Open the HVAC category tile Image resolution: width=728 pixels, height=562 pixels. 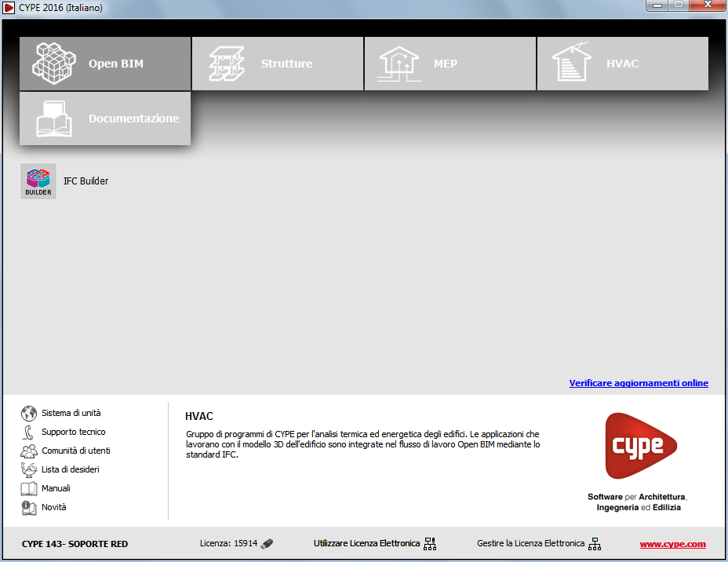[x=623, y=64]
